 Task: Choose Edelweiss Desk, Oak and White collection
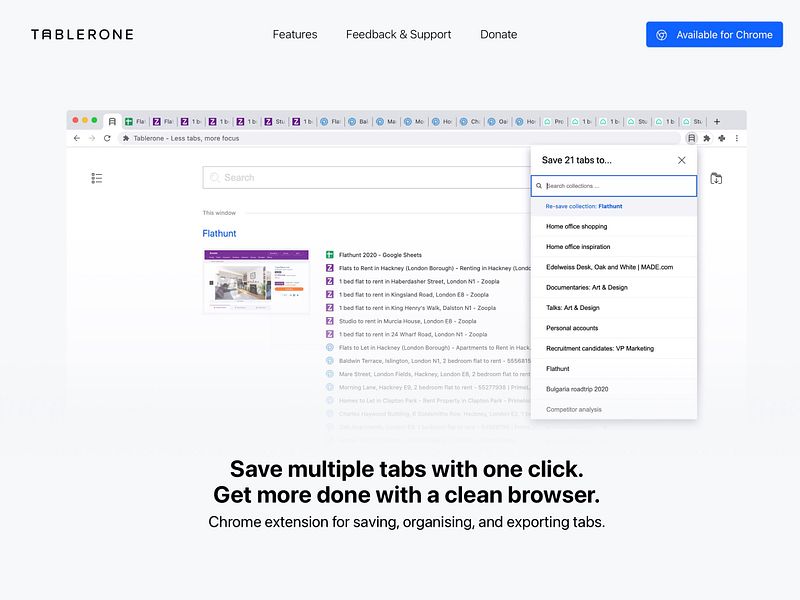614,267
